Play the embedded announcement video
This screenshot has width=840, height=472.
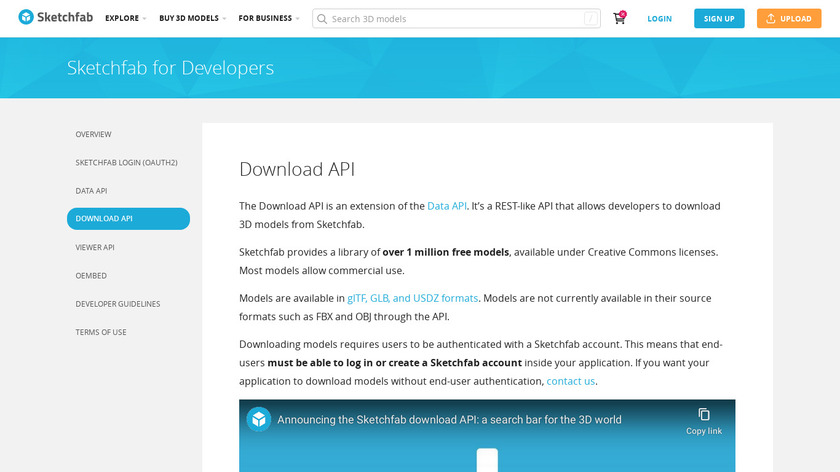point(487,460)
